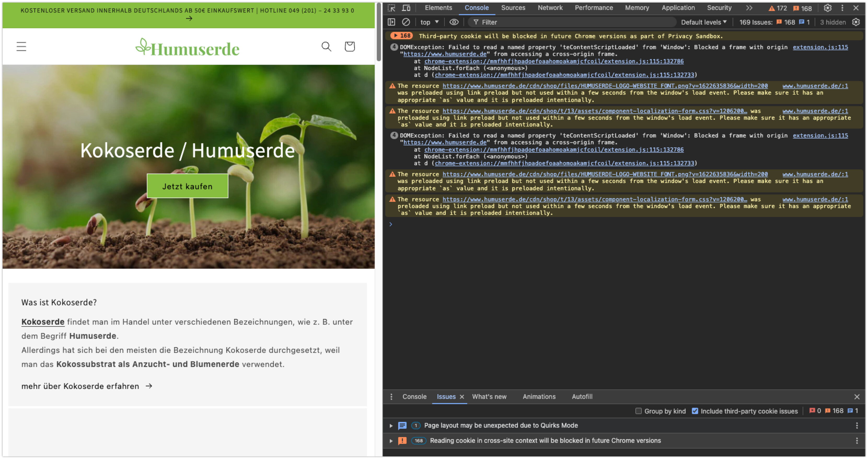Click the live expression eye icon

click(x=454, y=22)
